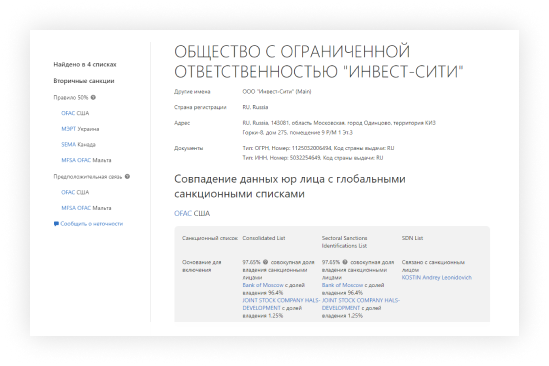Open OFAC США under Предположительная связь
549x366 pixels.
point(75,192)
